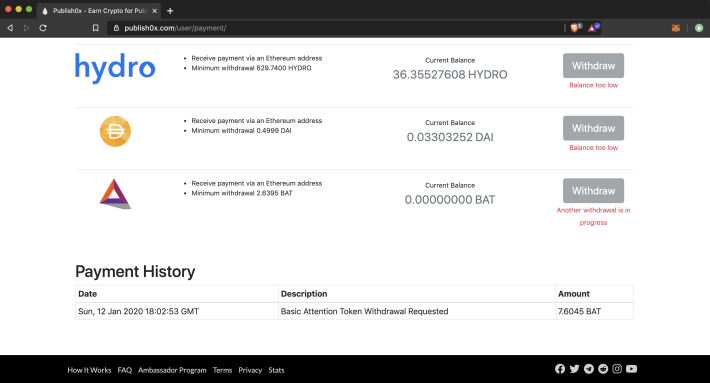Open FAQ footer link
The image size is (710, 383).
[125, 370]
